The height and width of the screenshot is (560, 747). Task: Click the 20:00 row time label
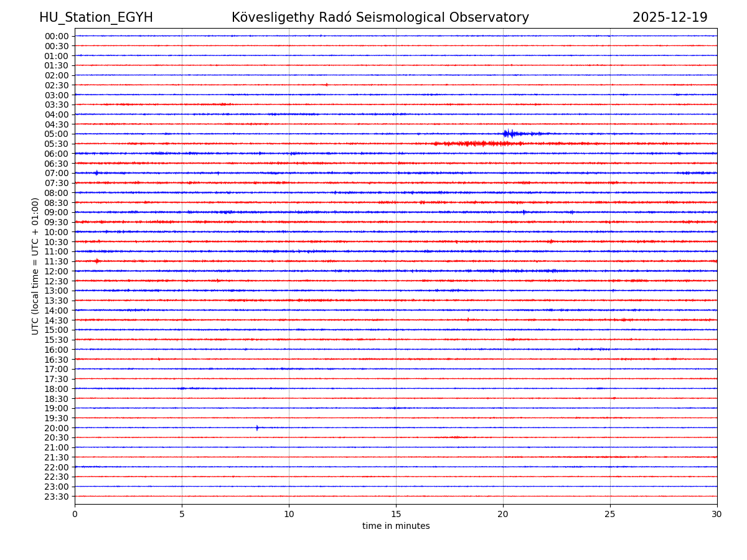(57, 428)
